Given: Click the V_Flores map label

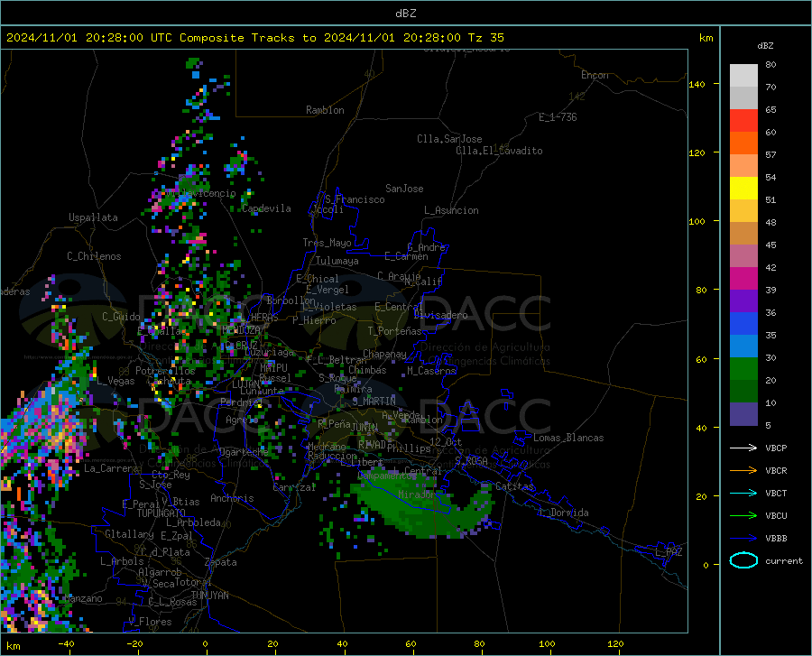Looking at the screenshot, I should [x=150, y=622].
